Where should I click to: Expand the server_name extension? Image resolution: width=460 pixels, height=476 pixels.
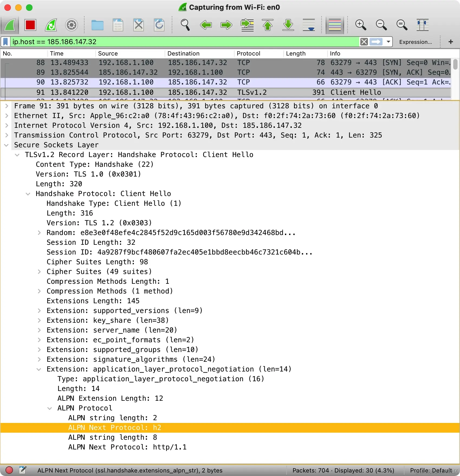(x=39, y=330)
